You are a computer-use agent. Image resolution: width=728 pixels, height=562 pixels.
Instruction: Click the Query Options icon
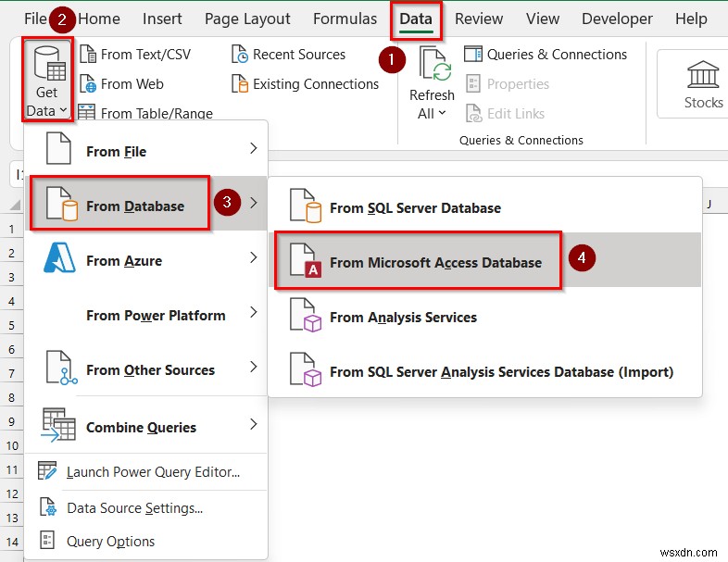47,540
